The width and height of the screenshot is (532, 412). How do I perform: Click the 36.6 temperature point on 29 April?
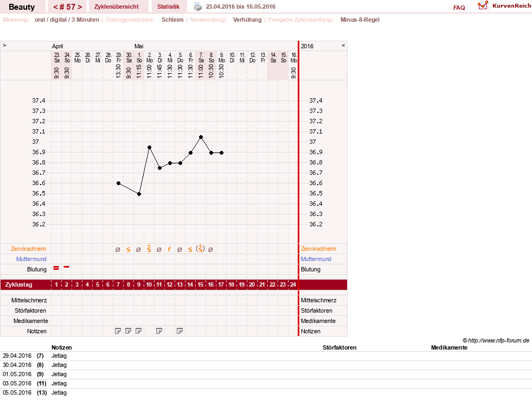point(118,183)
